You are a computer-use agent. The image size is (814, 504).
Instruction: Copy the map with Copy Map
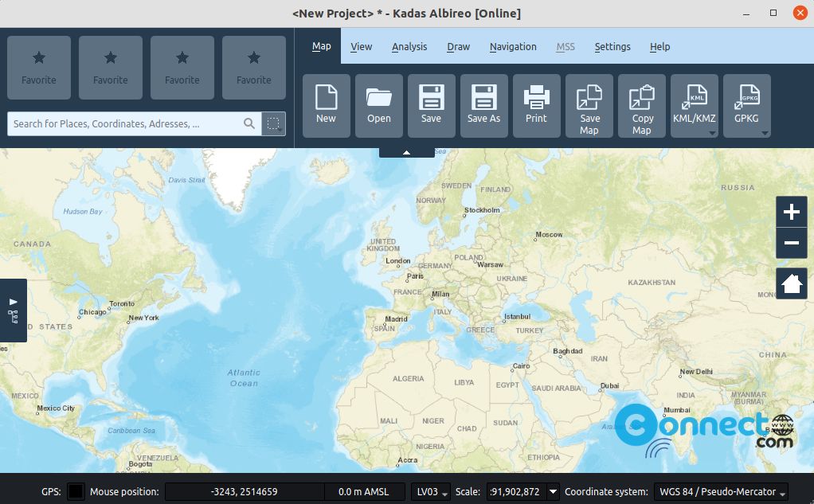642,106
